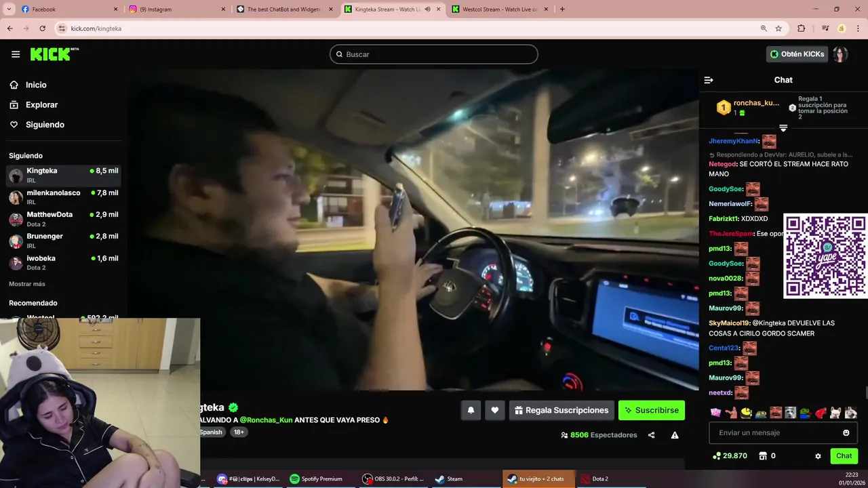This screenshot has width=868, height=488.
Task: Open the user profile avatar menu
Action: pyautogui.click(x=841, y=54)
